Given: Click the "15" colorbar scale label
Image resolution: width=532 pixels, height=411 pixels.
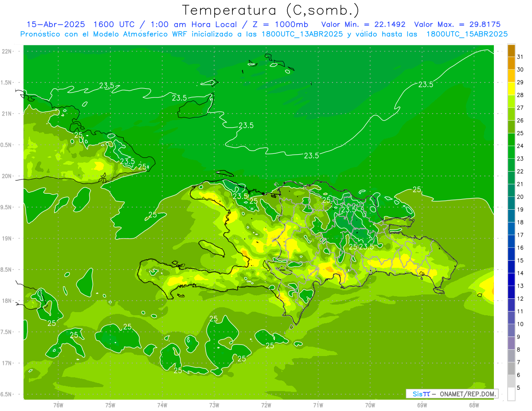Looking at the screenshot, I should (520, 261).
